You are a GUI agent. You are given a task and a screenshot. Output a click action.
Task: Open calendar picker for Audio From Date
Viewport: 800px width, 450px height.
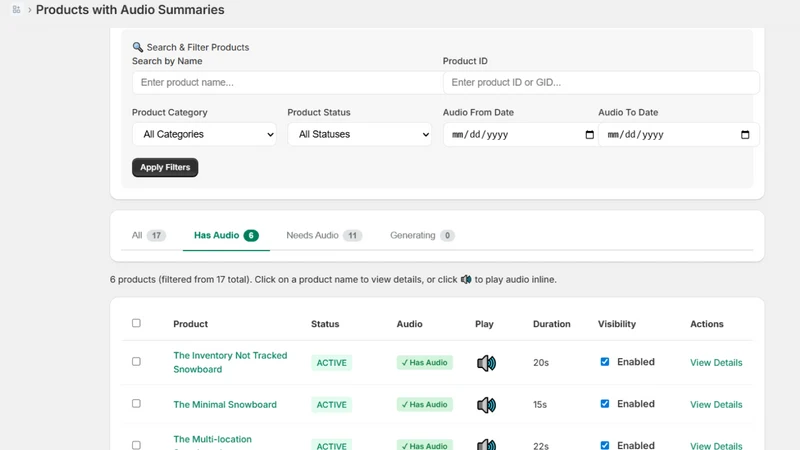tap(589, 135)
